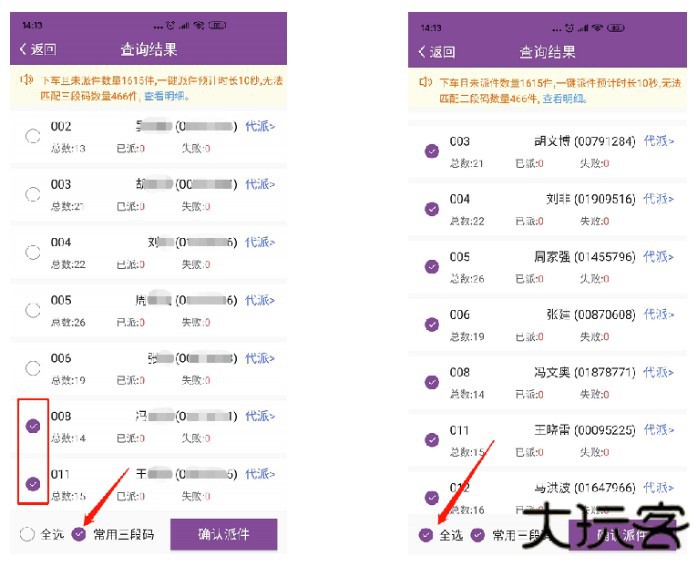Uncheck the 011 王晓雷 row in right screen
700x566 pixels.
[432, 440]
